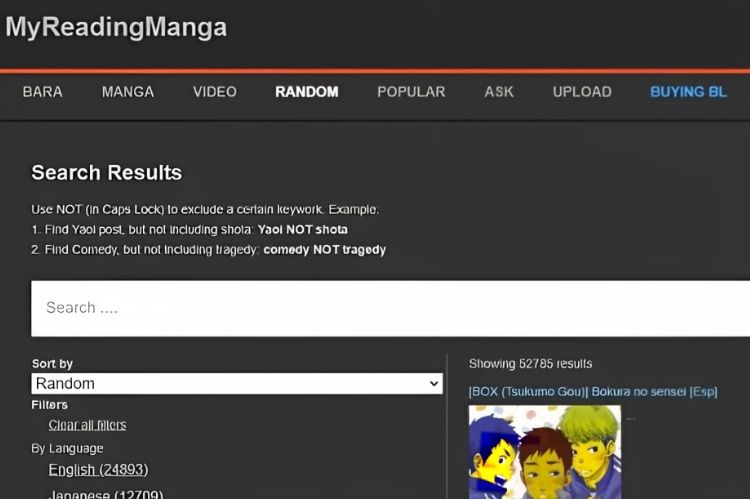Screen dimensions: 750x499
Task: Open the Bokura no sensei result title
Action: pyautogui.click(x=593, y=392)
